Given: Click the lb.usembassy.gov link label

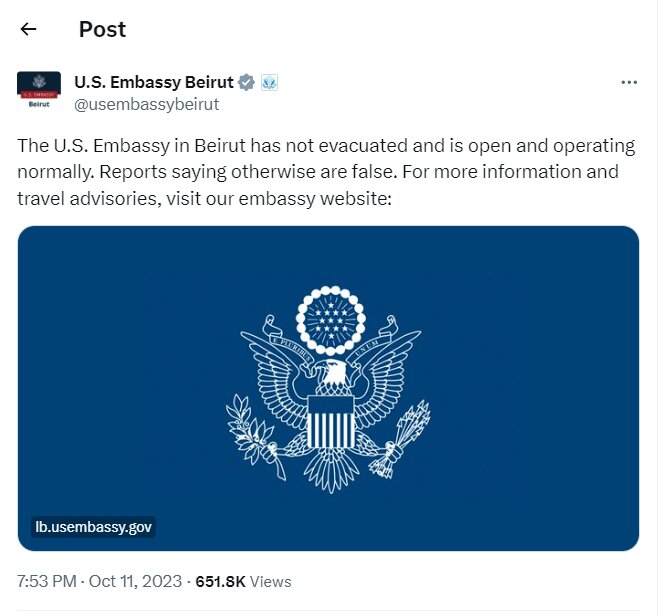Looking at the screenshot, I should pos(94,526).
